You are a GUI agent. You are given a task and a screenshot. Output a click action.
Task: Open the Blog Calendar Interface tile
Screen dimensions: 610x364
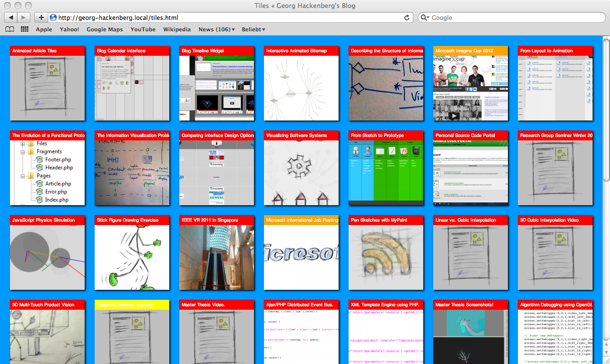[x=132, y=83]
